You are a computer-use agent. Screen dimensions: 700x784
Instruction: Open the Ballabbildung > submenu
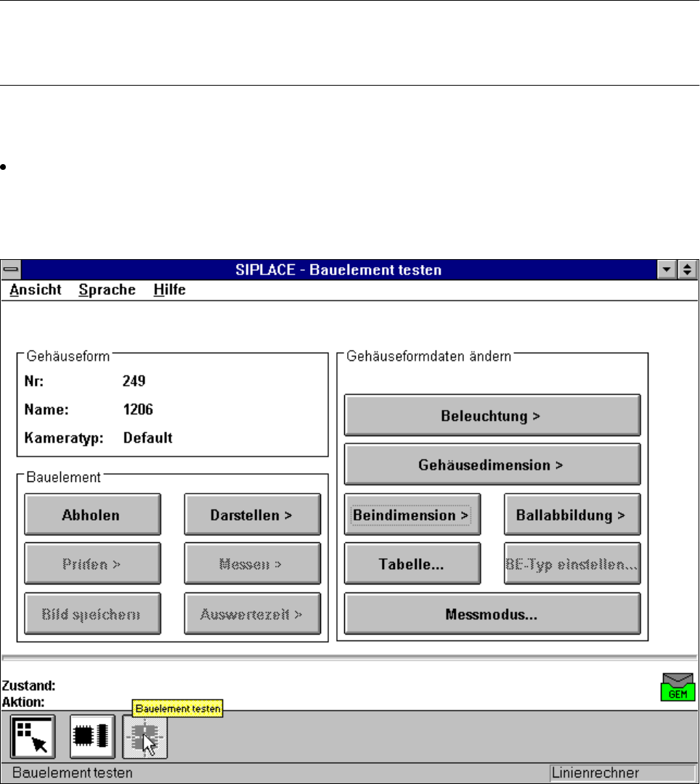coord(571,515)
